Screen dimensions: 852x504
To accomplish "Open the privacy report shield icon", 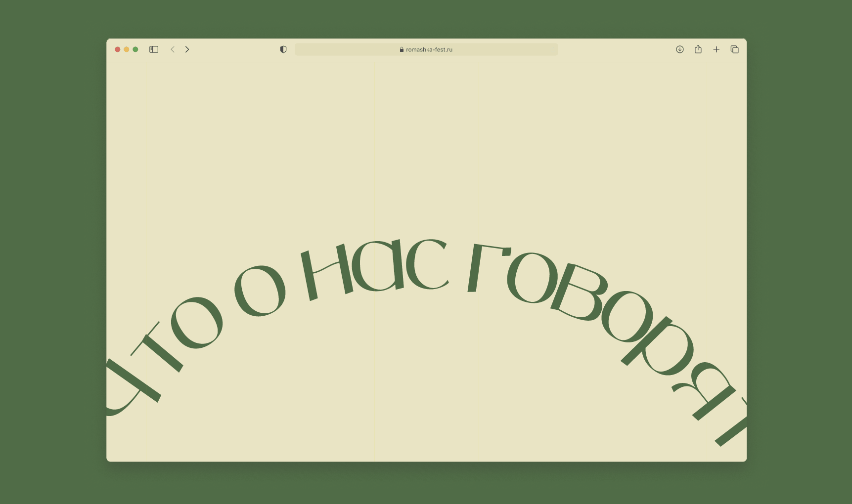I will [283, 49].
